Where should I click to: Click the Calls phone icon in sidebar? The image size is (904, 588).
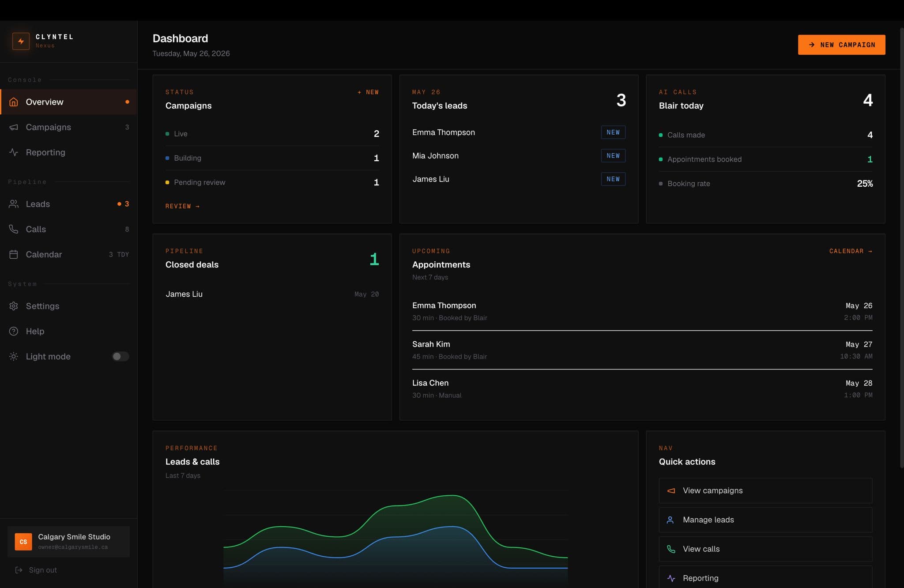click(x=14, y=229)
